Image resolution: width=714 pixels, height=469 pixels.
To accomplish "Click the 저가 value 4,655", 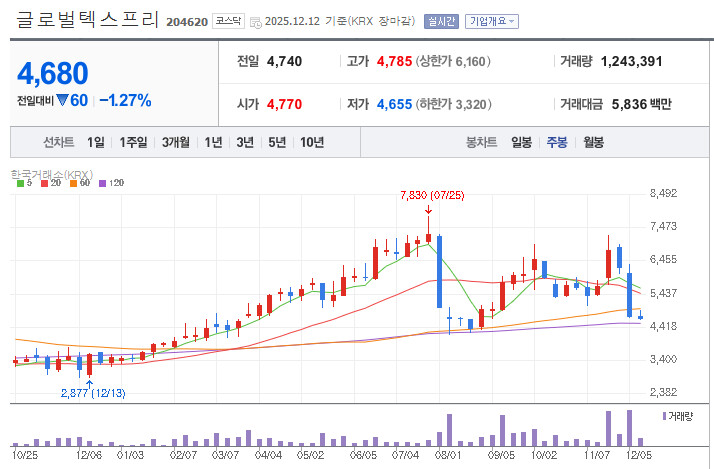I will click(x=394, y=104).
